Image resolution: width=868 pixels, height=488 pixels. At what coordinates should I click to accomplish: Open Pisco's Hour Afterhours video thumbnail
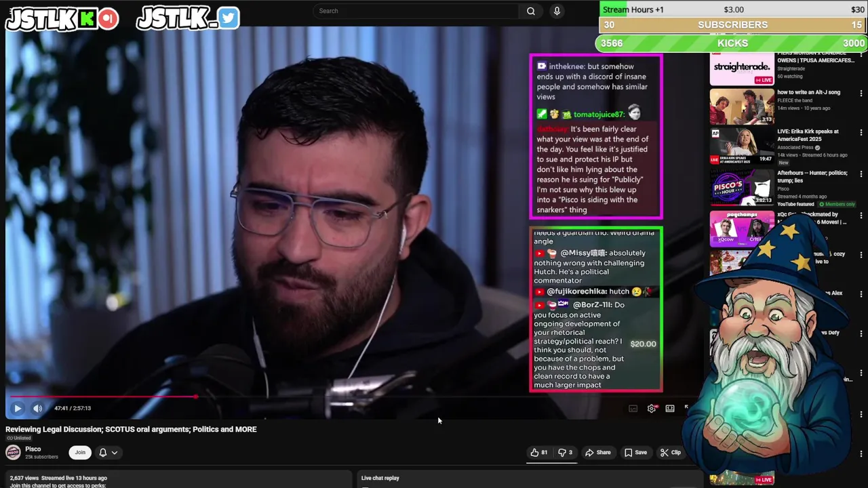tap(742, 188)
